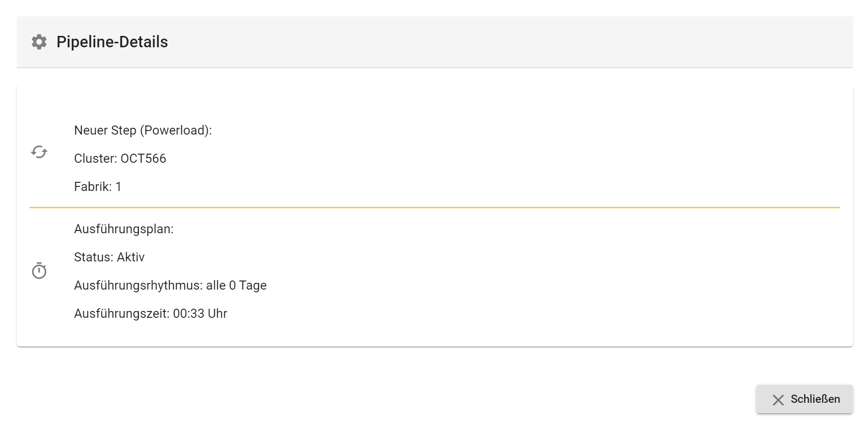Select the Pipeline-Details header tab

point(112,41)
